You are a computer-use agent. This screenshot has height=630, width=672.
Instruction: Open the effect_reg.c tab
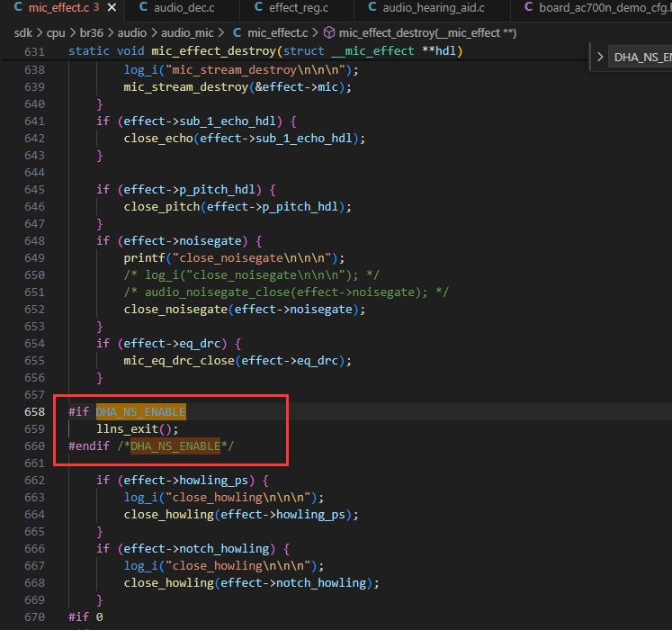[299, 8]
